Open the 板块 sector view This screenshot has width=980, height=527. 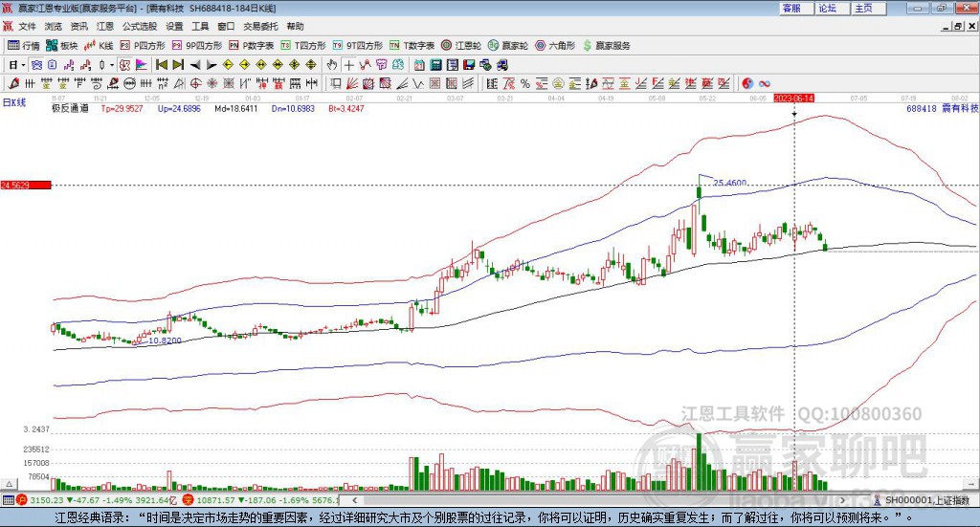tap(62, 46)
